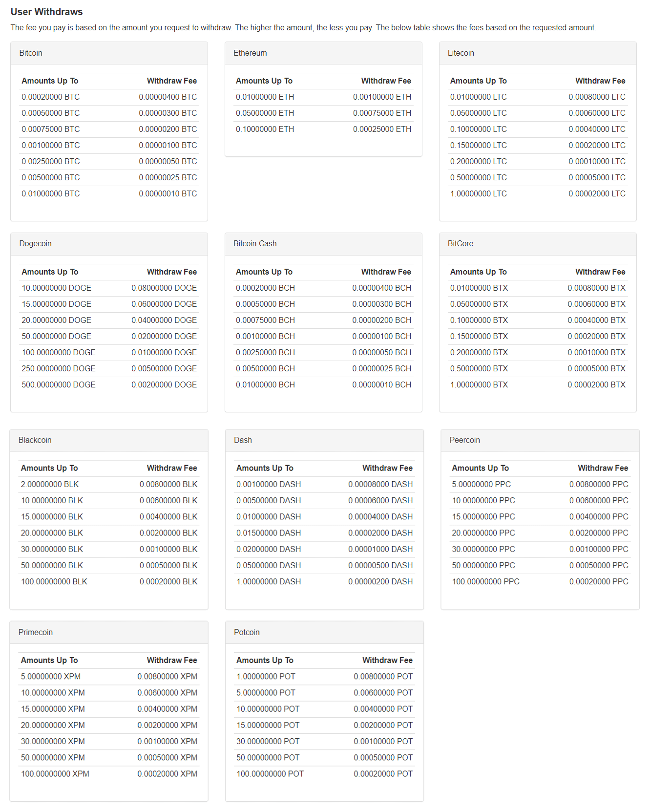
Task: Select the Ethereum panel title
Action: [250, 53]
